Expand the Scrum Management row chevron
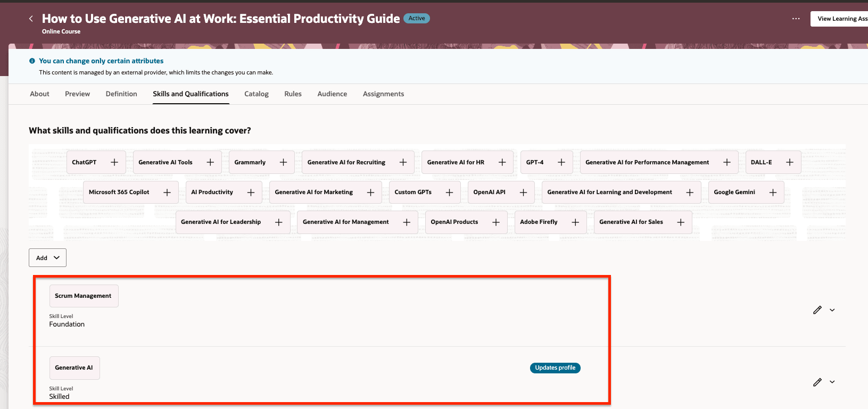This screenshot has height=409, width=868. 832,310
